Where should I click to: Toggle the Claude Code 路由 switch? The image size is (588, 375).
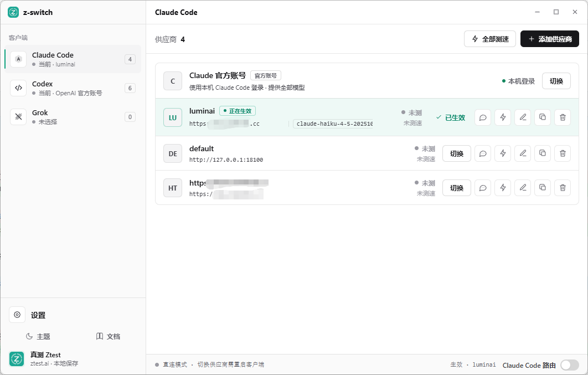click(570, 365)
